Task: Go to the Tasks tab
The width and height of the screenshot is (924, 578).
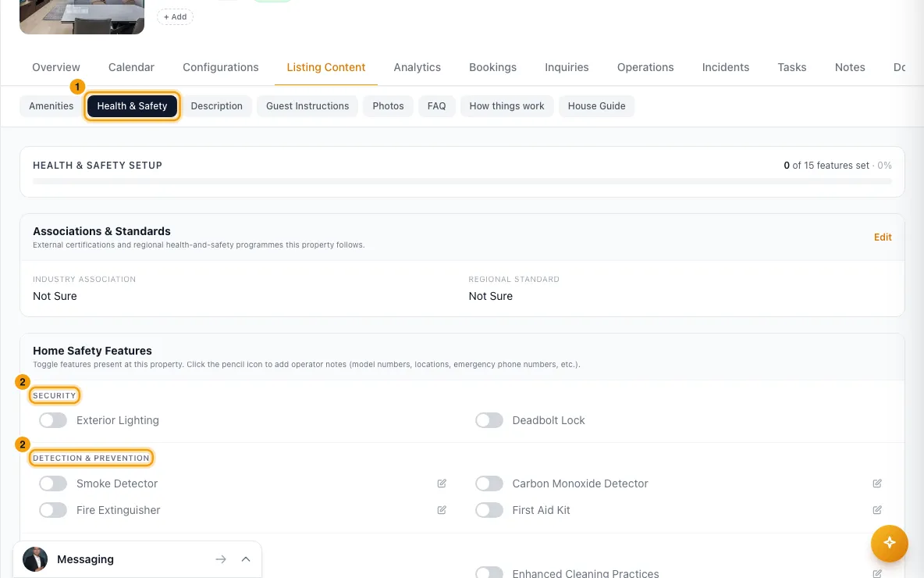Action: tap(792, 67)
